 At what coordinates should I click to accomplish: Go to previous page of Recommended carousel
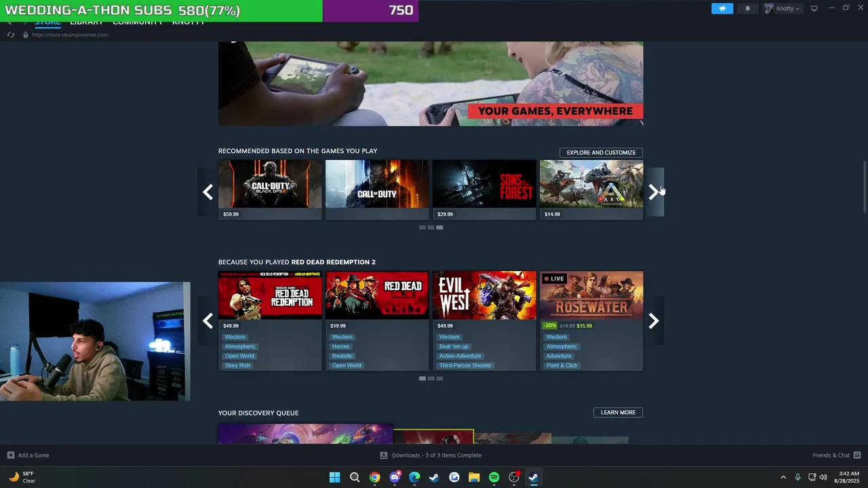click(208, 192)
